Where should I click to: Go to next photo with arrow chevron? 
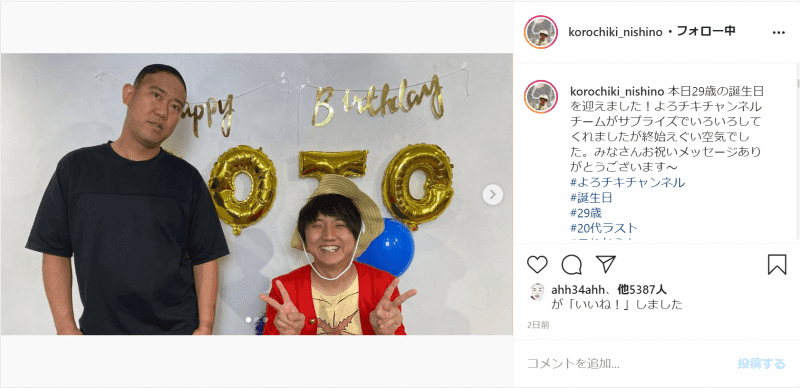[x=492, y=195]
